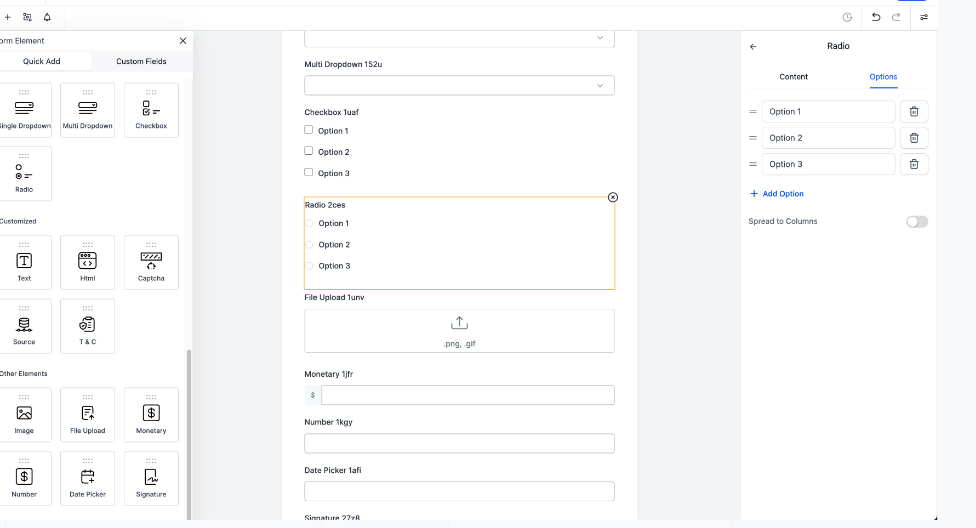Toggle Spread to Columns switch
The image size is (976, 528).
click(916, 221)
